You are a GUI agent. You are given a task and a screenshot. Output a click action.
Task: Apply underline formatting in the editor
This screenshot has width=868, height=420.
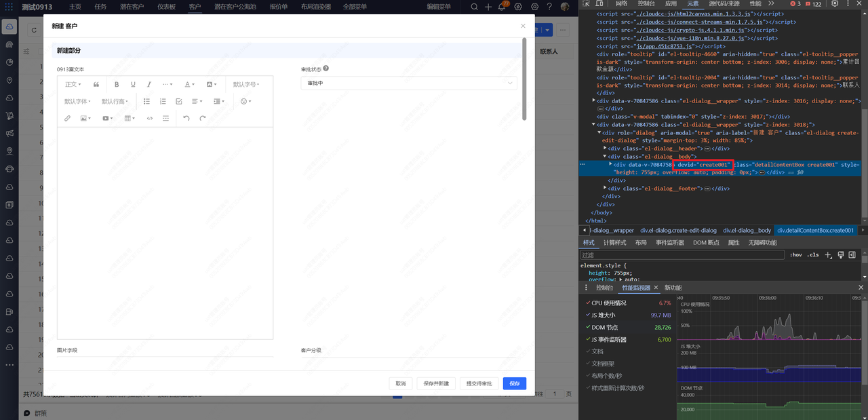click(133, 85)
